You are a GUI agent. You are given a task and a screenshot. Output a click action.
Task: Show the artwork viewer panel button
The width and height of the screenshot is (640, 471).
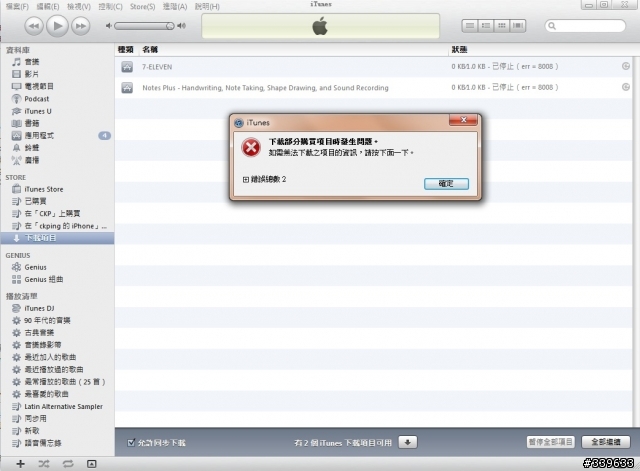[92, 464]
